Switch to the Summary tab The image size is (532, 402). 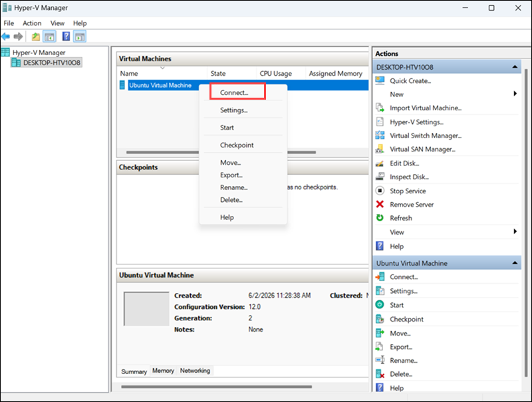click(x=134, y=371)
